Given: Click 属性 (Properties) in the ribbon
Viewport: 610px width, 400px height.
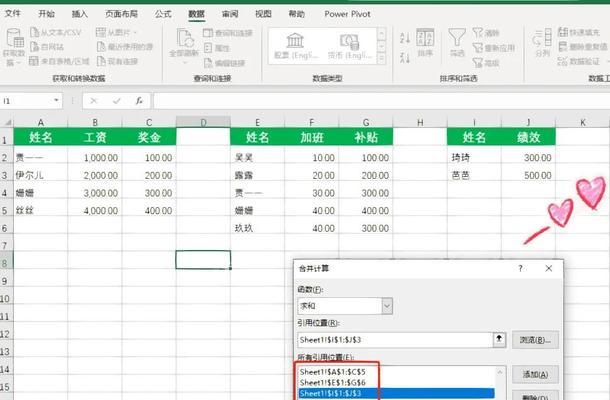Looking at the screenshot, I should [217, 48].
